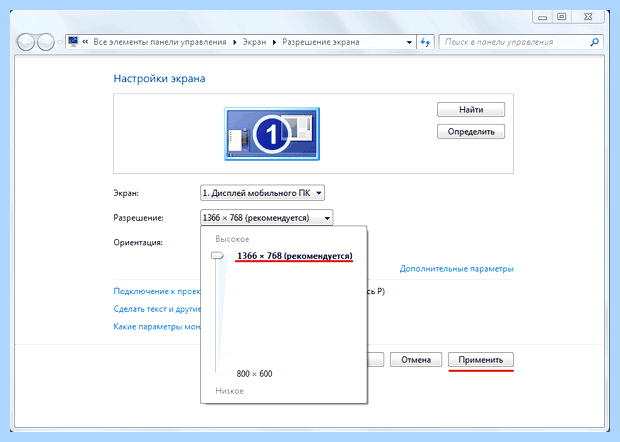This screenshot has height=442, width=620.
Task: Click the control panel icon in address bar
Action: (x=73, y=42)
